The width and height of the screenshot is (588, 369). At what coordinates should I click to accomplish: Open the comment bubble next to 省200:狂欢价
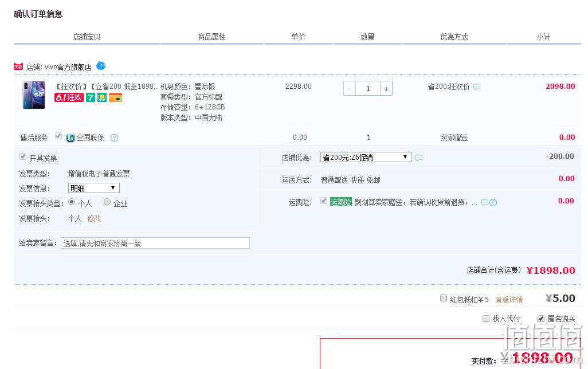(x=477, y=87)
